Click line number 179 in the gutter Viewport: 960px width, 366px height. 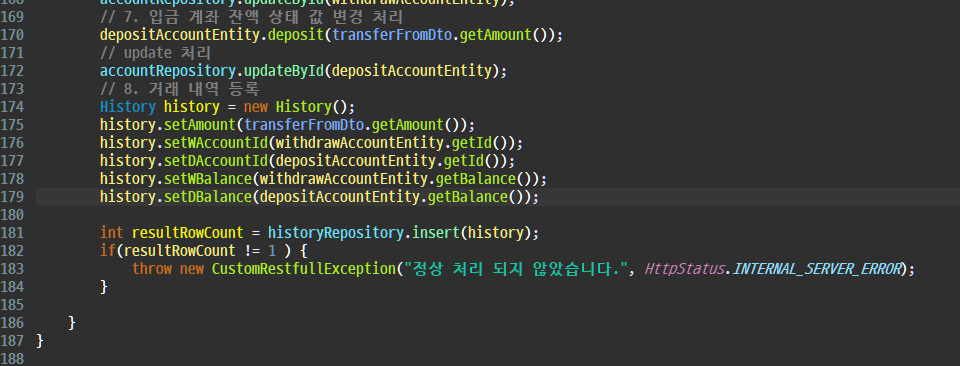tap(12, 197)
